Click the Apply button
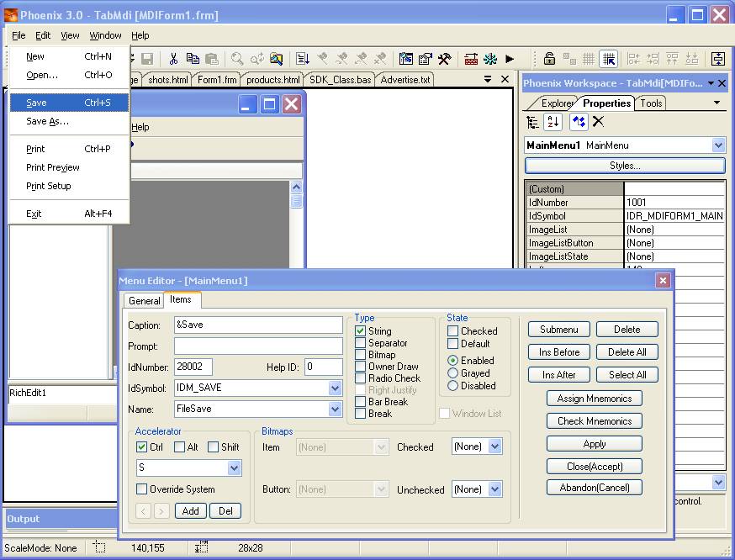 coord(595,444)
